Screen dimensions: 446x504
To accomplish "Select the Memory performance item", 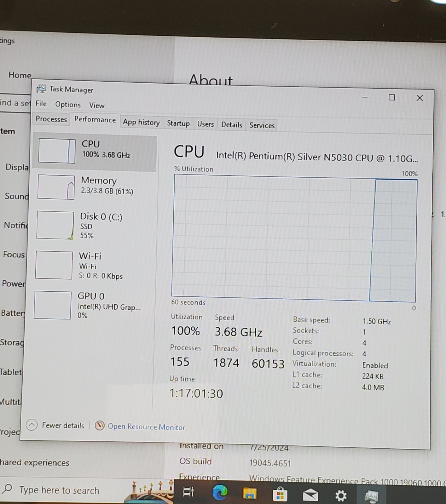I will click(94, 187).
